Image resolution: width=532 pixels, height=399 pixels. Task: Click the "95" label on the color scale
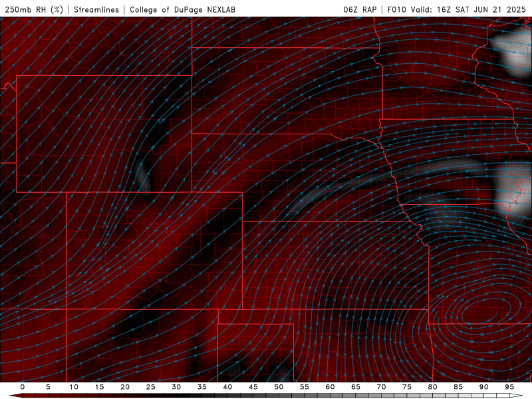[x=509, y=387]
